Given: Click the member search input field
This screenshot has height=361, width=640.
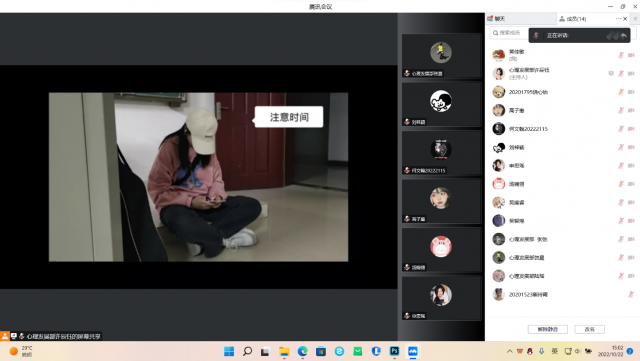Looking at the screenshot, I should pos(510,33).
